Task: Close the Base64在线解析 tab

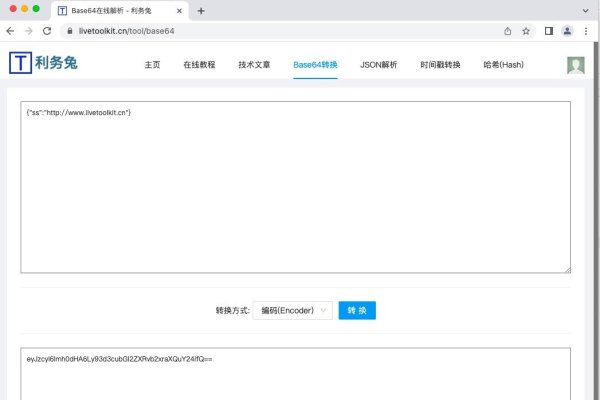Action: click(179, 11)
